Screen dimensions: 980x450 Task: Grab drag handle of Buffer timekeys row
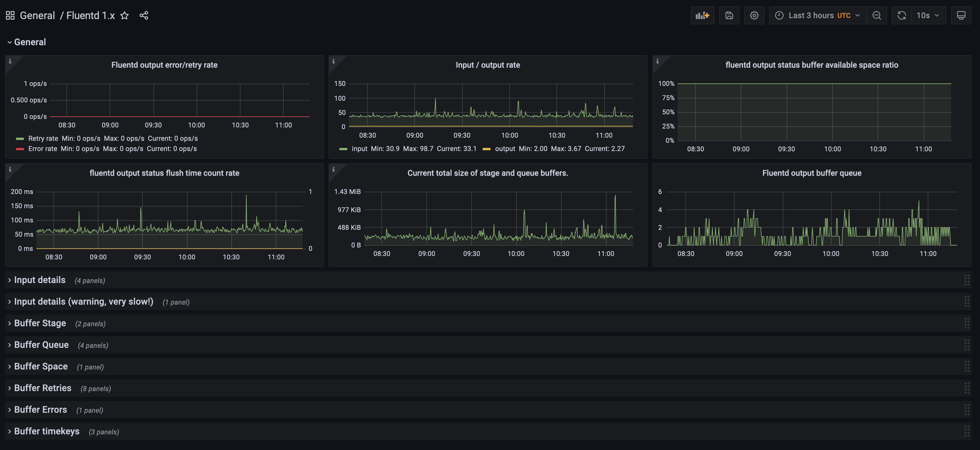point(966,431)
